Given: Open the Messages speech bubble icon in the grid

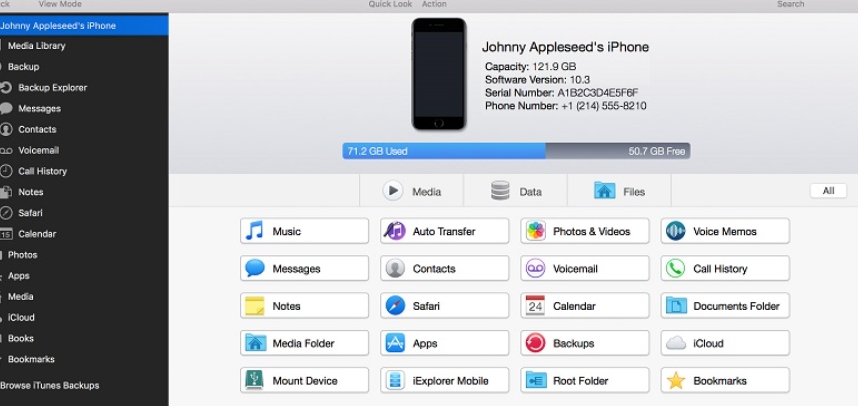Looking at the screenshot, I should 255,269.
